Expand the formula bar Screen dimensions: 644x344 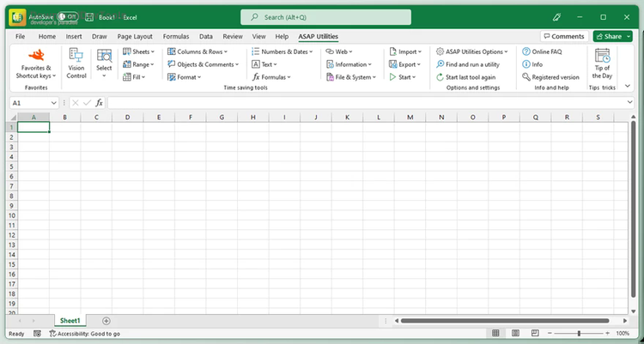tap(629, 103)
